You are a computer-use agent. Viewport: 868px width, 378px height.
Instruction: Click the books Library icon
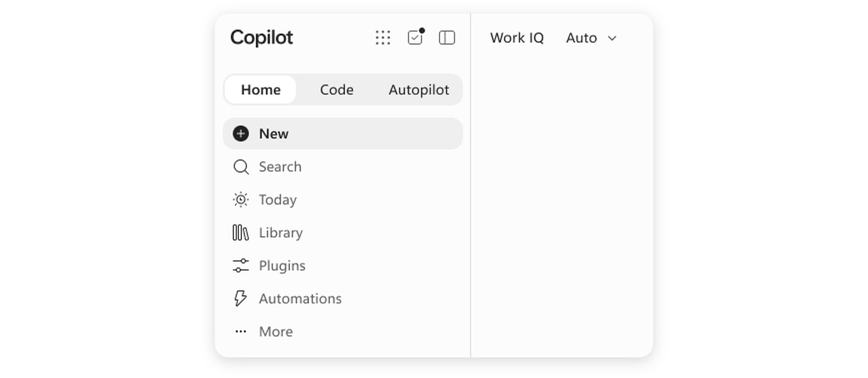(241, 233)
